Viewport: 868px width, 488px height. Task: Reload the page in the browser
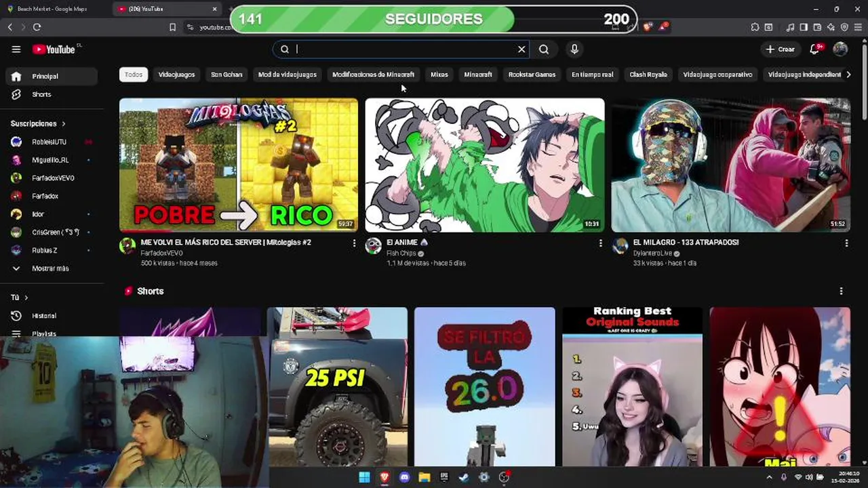[x=37, y=26]
